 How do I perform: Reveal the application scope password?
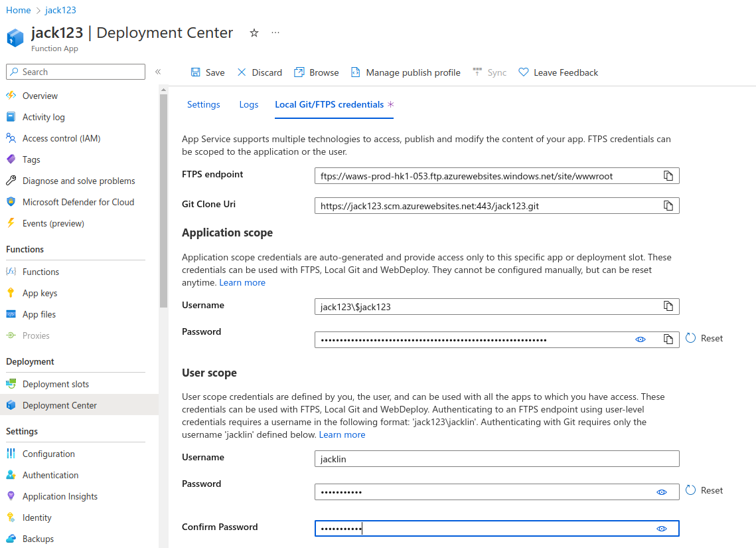point(641,339)
